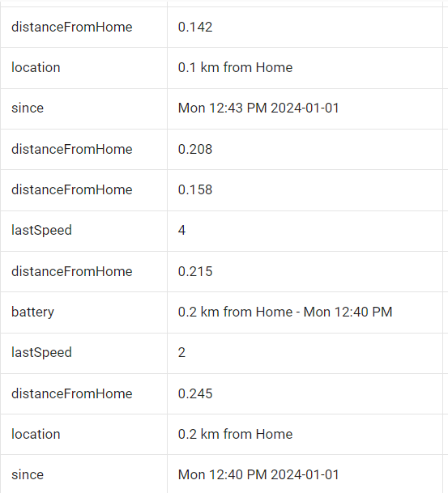Click the battery row label

32,312
